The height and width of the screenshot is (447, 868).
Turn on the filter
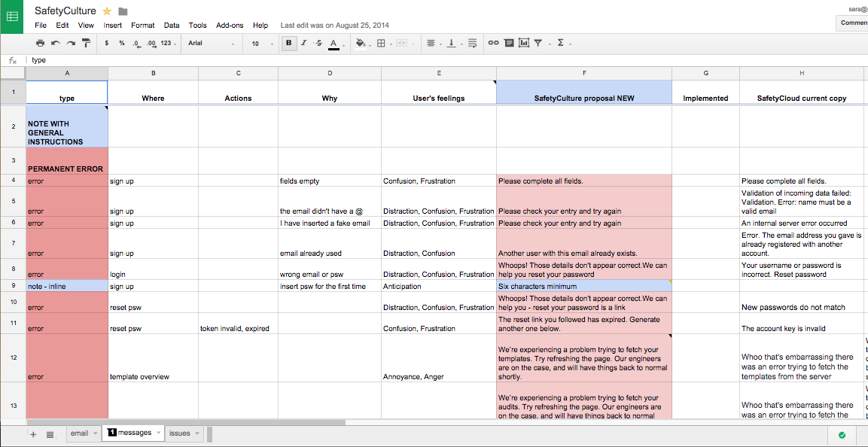coord(538,43)
